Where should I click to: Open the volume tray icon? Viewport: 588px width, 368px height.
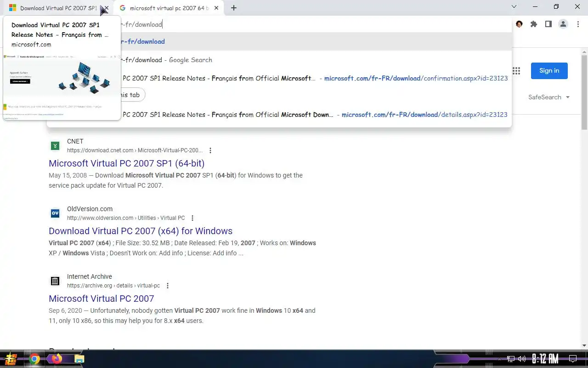tap(522, 359)
